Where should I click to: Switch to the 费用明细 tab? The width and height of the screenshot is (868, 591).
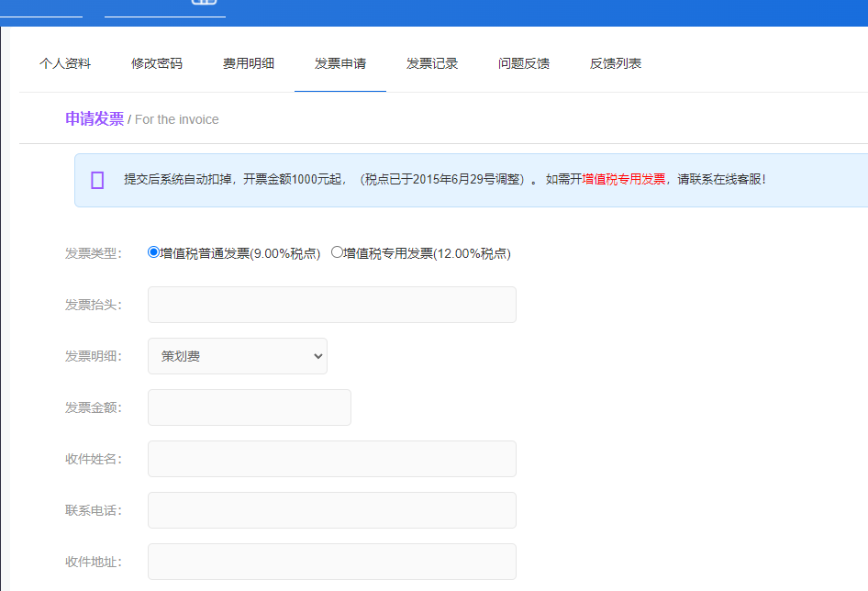[x=248, y=63]
